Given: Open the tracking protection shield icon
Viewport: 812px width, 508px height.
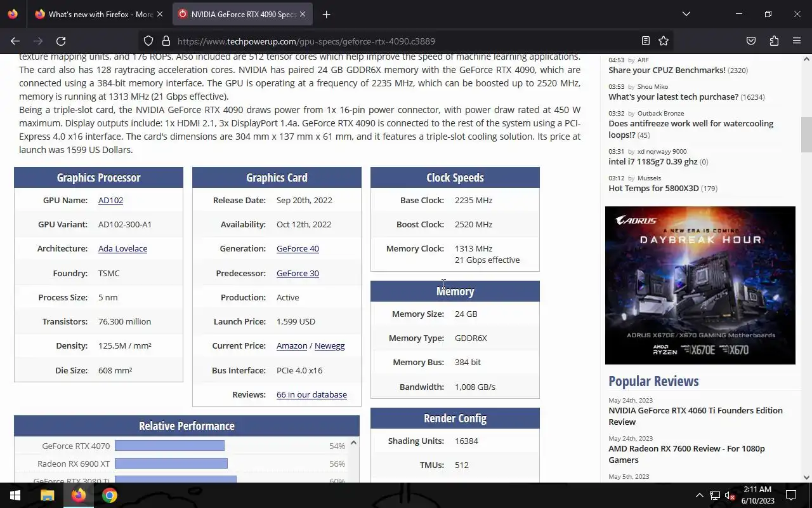Looking at the screenshot, I should pyautogui.click(x=148, y=41).
